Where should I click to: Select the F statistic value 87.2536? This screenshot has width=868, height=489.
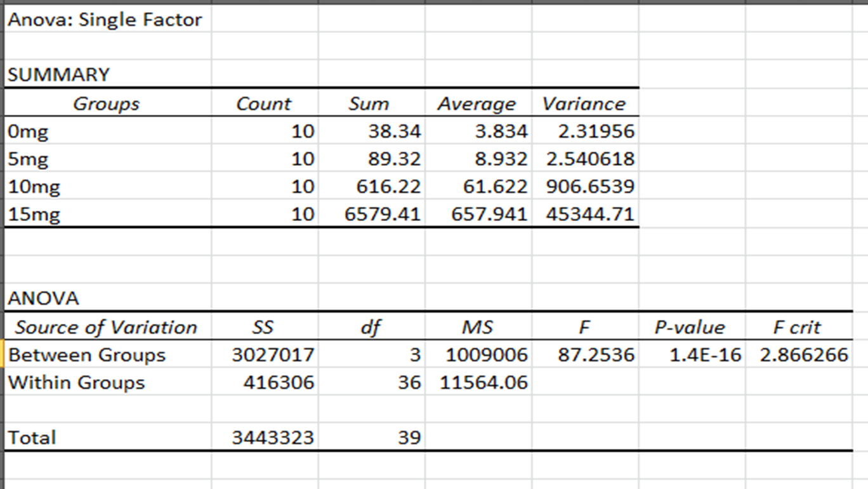596,354
